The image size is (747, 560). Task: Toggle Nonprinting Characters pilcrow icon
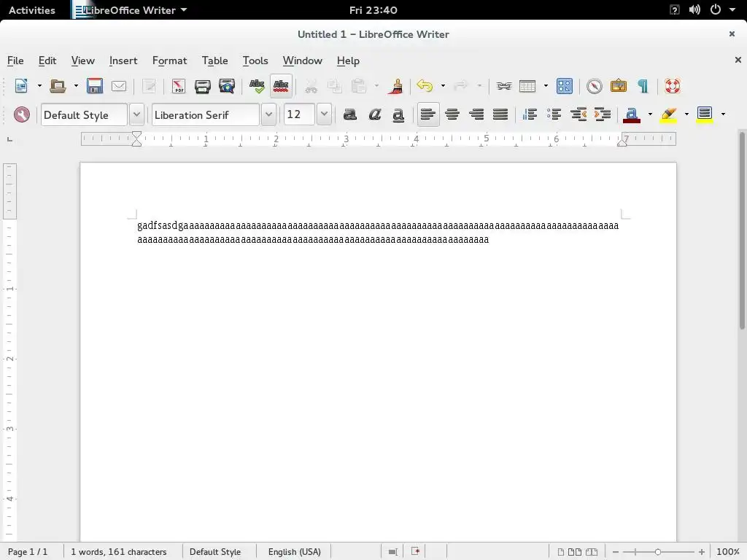pos(643,86)
